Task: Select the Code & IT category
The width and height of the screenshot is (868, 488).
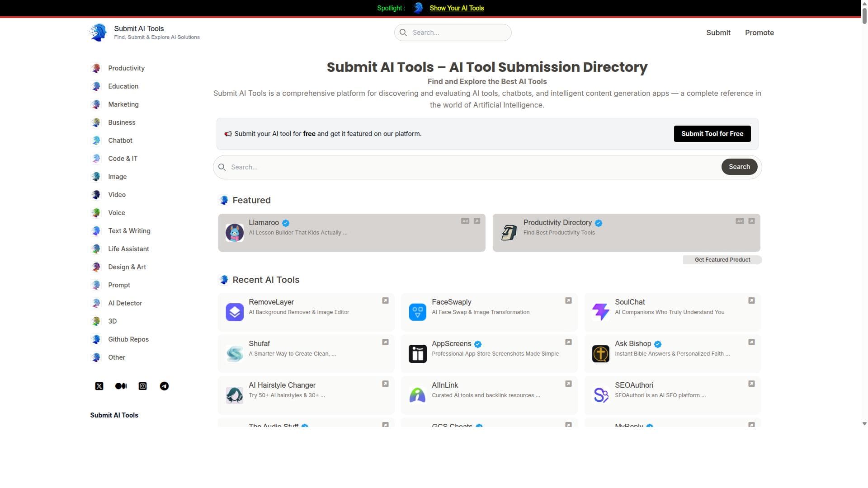Action: pos(123,159)
